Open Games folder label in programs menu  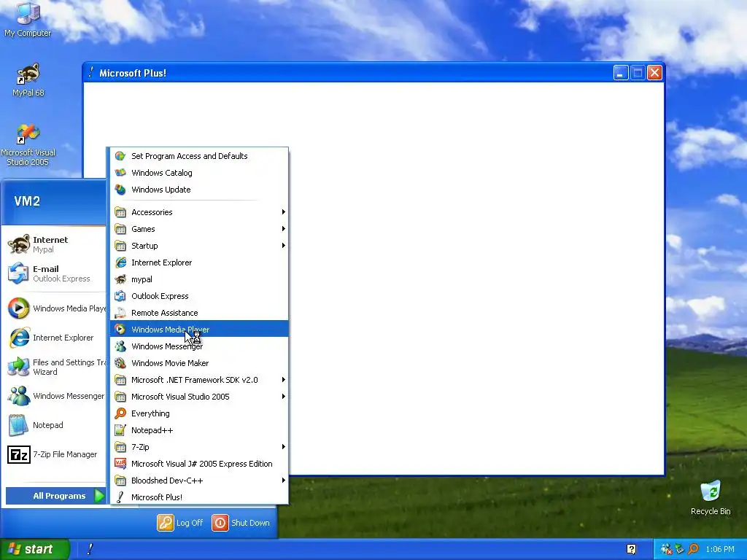pyautogui.click(x=143, y=228)
